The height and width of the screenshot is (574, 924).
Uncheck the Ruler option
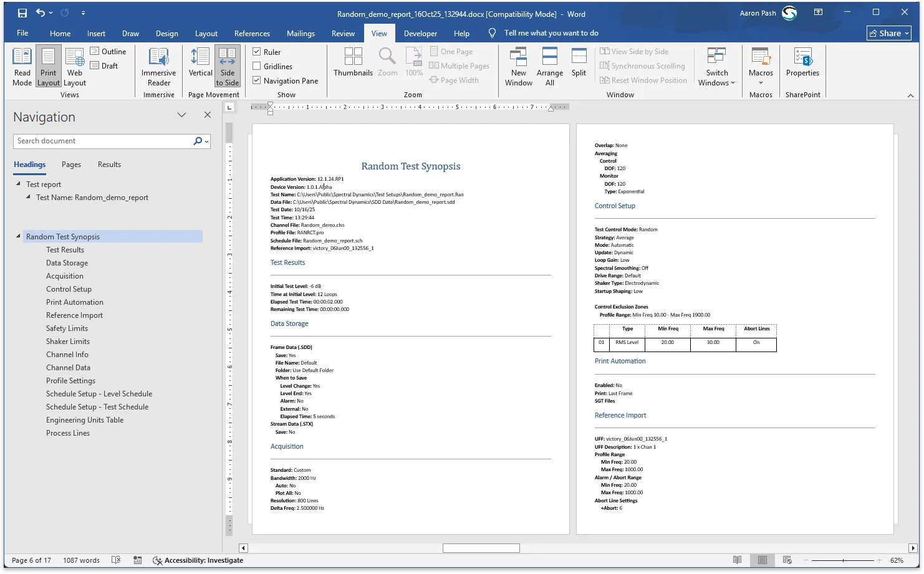pos(257,51)
